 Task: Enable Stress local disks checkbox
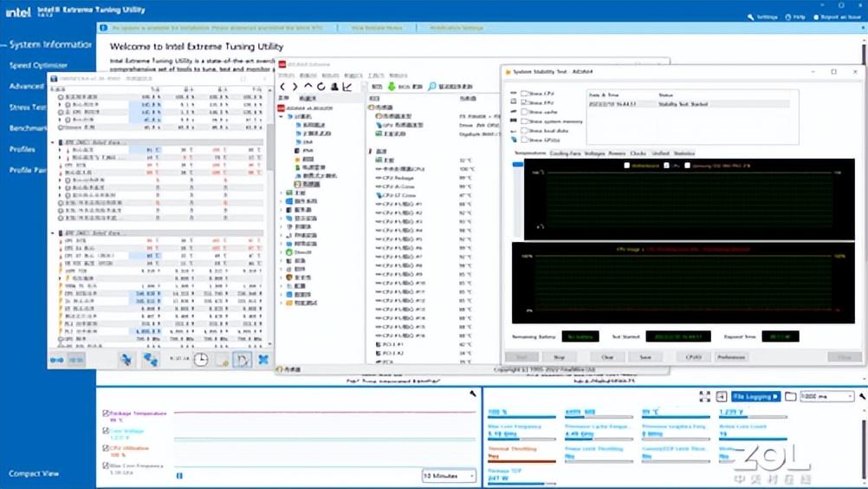point(524,131)
